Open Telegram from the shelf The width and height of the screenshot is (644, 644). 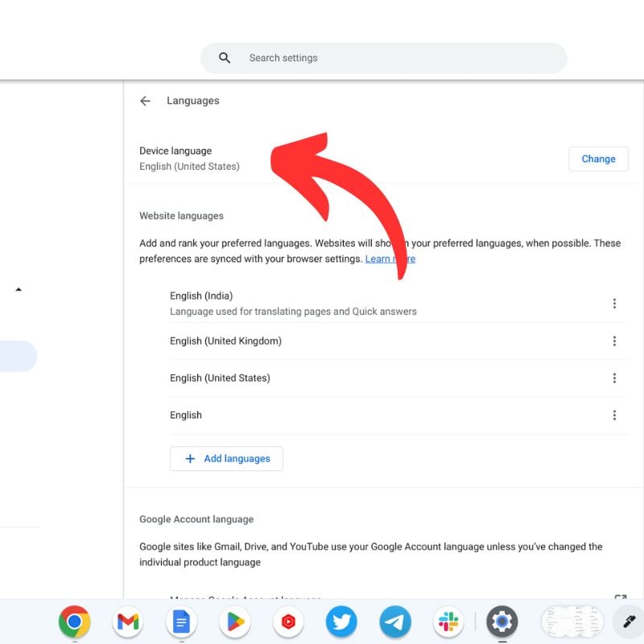(x=394, y=621)
